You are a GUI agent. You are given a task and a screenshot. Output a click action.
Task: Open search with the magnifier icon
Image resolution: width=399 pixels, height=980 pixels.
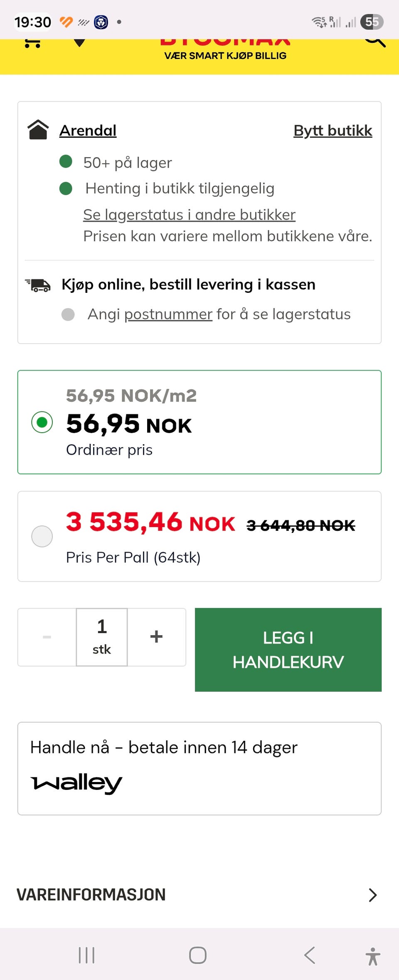coord(375,43)
